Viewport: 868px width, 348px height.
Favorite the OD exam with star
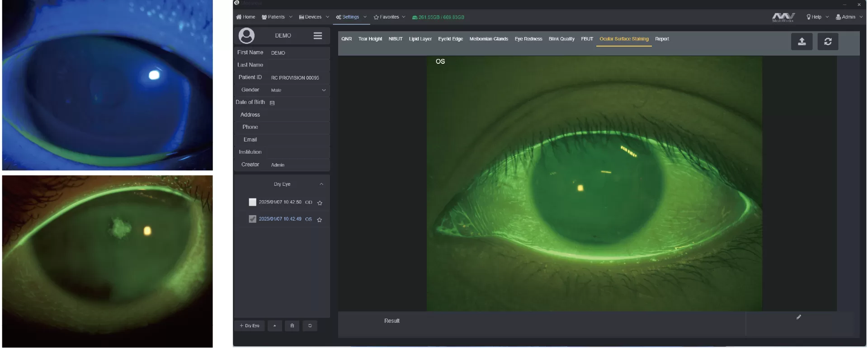point(320,203)
